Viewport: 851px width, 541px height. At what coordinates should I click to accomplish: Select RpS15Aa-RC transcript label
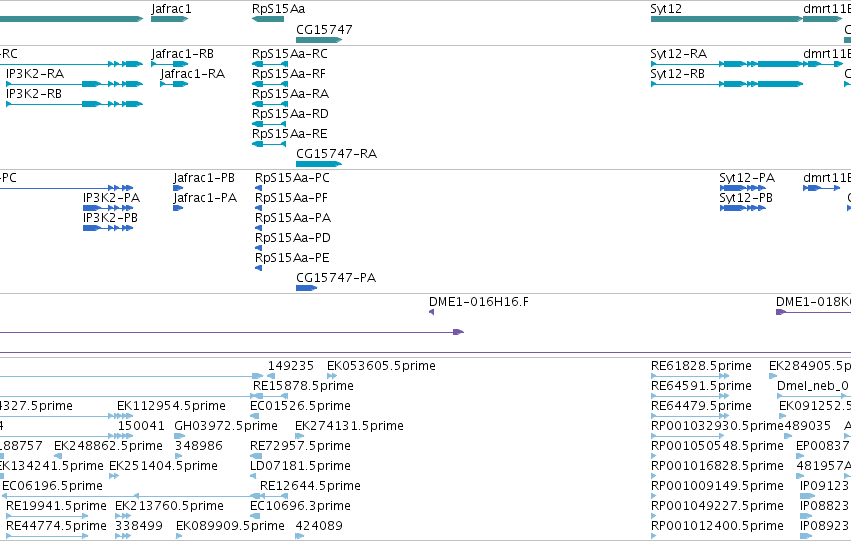[x=290, y=54]
